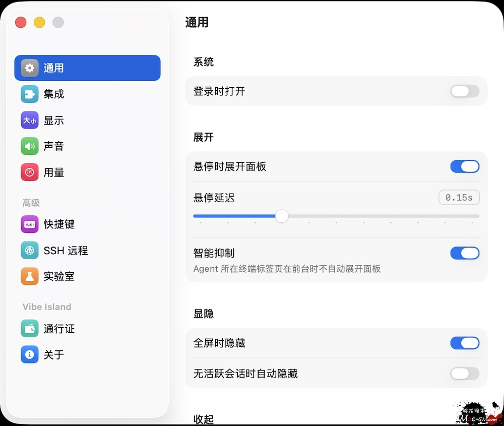Toggle off 全屏时隐藏
504x426 pixels.
(x=464, y=343)
